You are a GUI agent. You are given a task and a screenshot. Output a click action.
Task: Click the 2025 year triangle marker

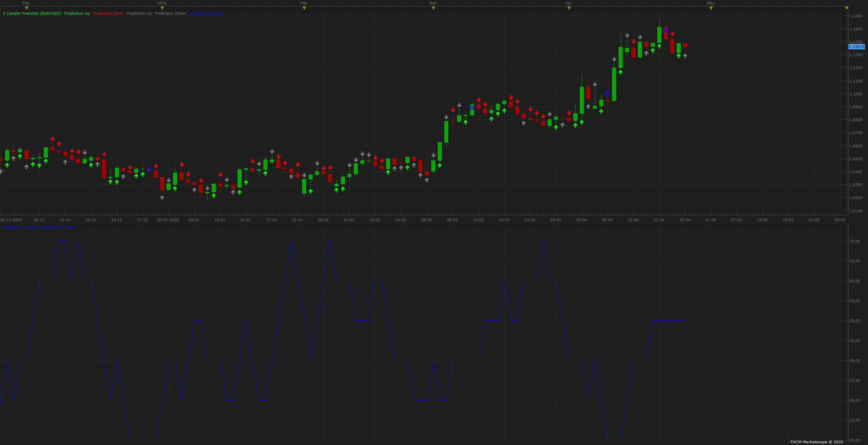[x=162, y=8]
